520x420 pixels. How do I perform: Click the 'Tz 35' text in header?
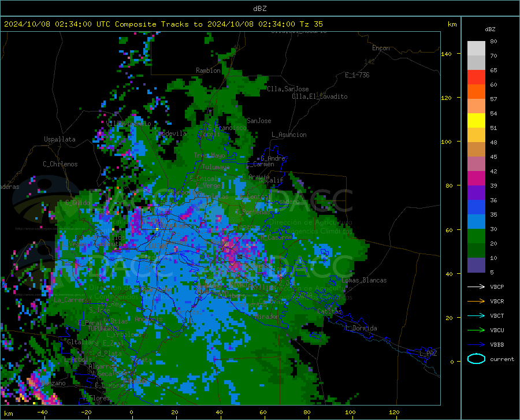click(x=311, y=24)
